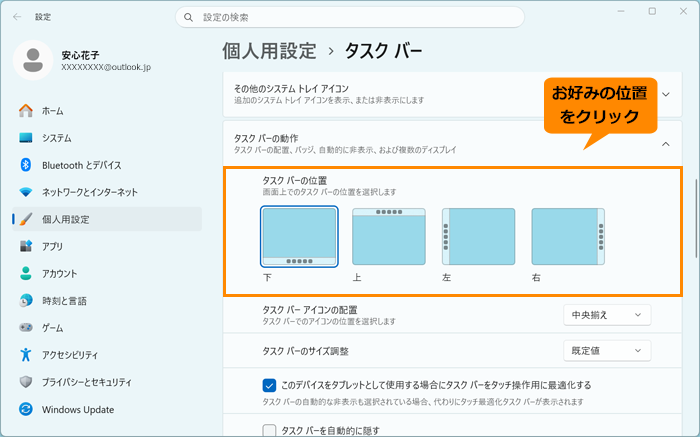Click タスク バーの位置 heading text
This screenshot has height=437, width=700.
click(x=295, y=180)
